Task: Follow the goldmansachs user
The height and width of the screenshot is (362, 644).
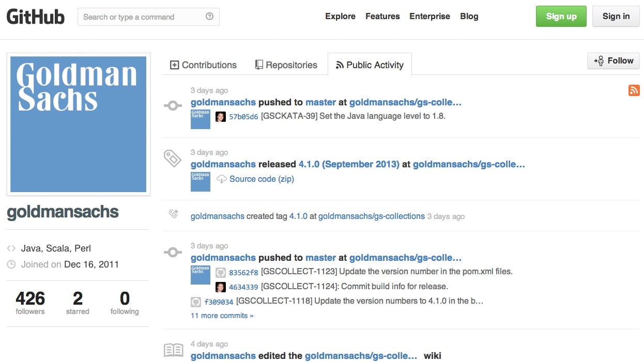Action: click(x=614, y=61)
